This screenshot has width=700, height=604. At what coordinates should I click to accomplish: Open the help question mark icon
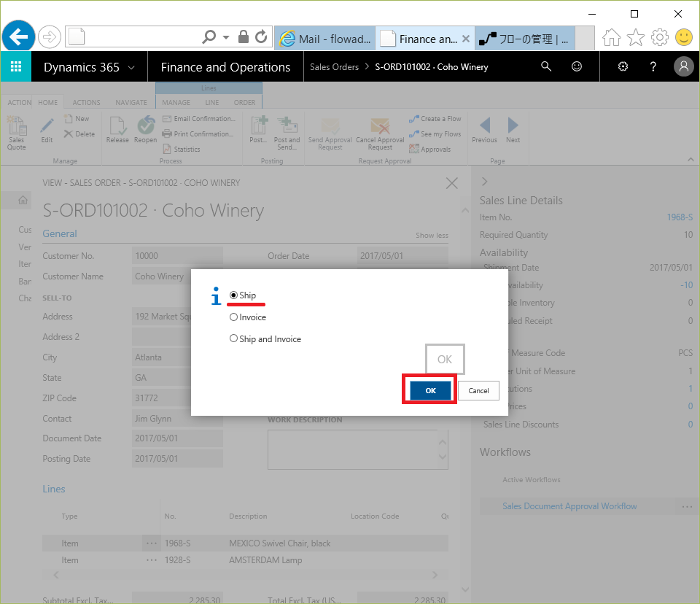[653, 66]
